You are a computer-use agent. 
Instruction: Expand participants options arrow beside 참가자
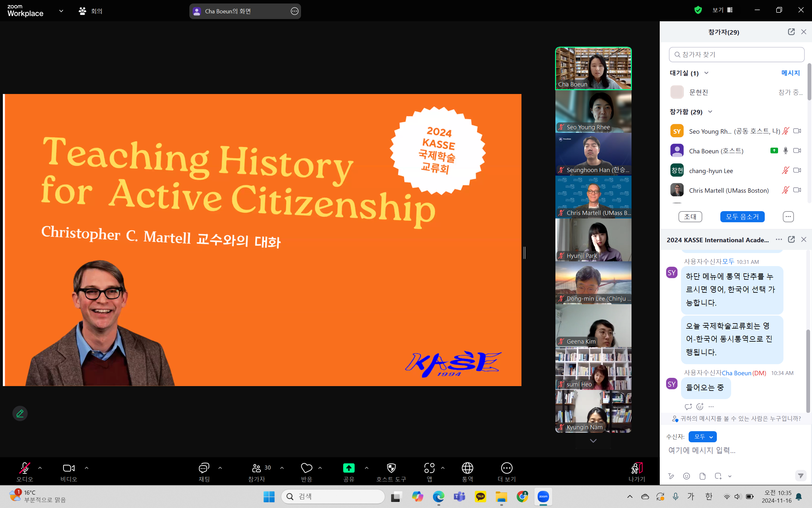(282, 468)
